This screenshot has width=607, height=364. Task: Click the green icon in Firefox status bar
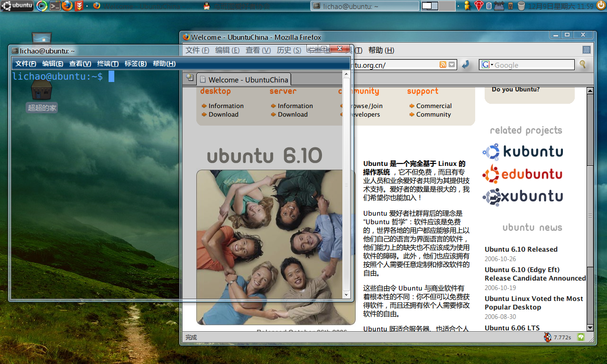[580, 337]
